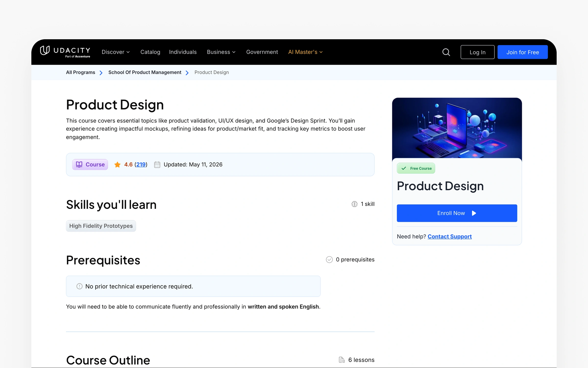The height and width of the screenshot is (368, 588).
Task: Click the Free Course badge
Action: coord(416,168)
